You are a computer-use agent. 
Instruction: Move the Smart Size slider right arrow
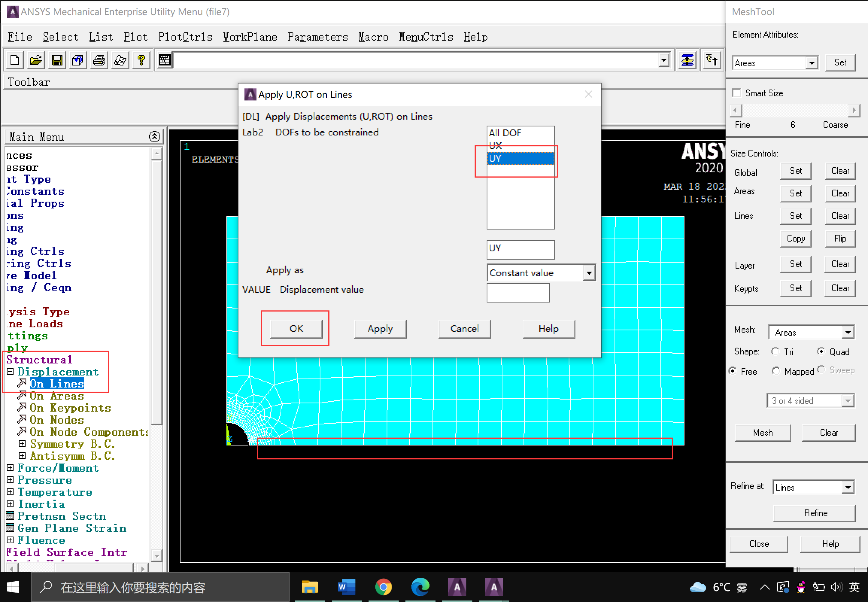click(x=854, y=110)
